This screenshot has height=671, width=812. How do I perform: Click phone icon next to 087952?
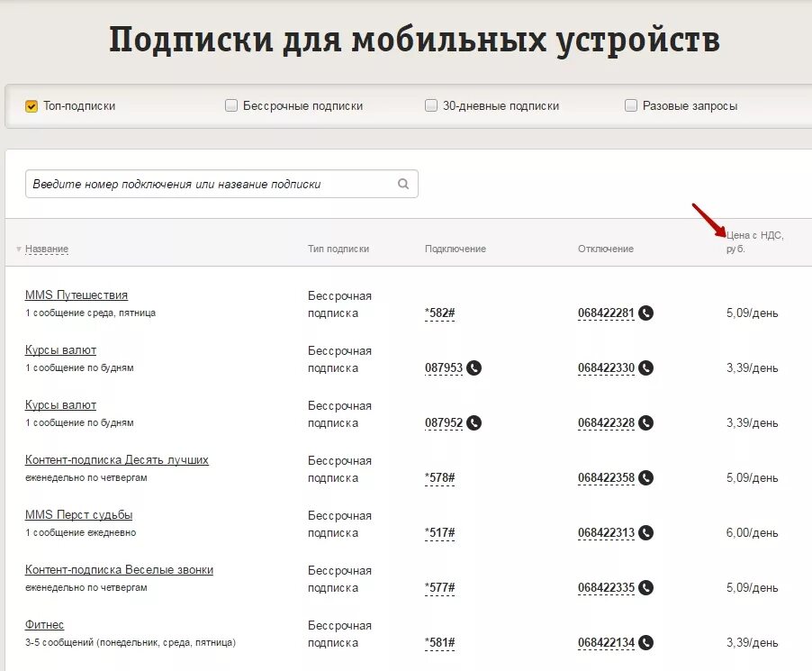point(474,422)
